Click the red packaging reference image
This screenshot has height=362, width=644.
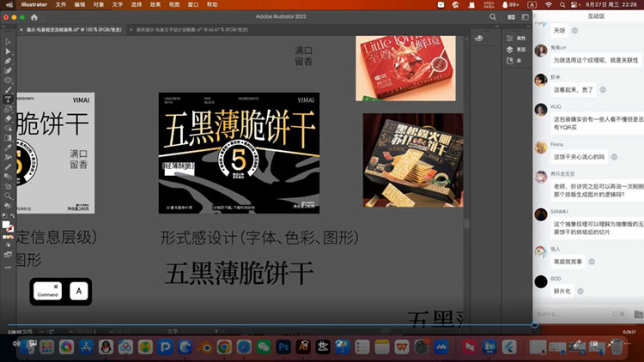tap(405, 68)
